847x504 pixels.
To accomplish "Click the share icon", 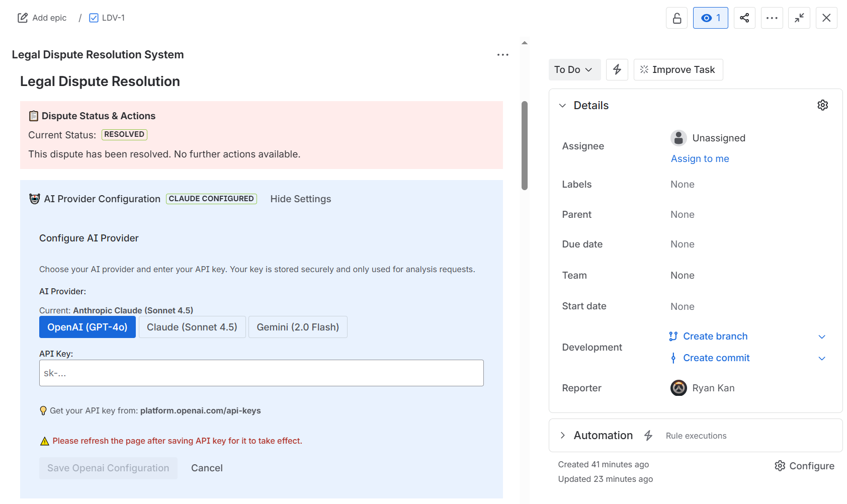I will click(744, 18).
